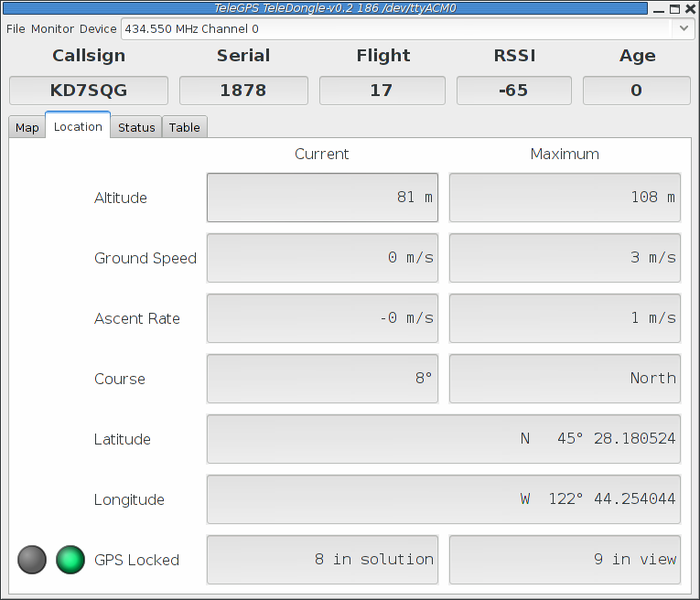700x600 pixels.
Task: Click the green GPS locked LED
Action: pyautogui.click(x=70, y=560)
